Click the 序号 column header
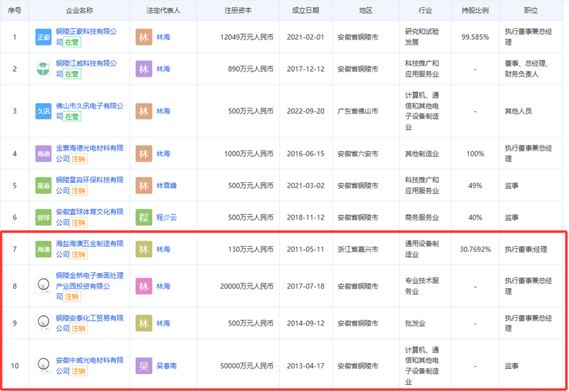 (14, 11)
